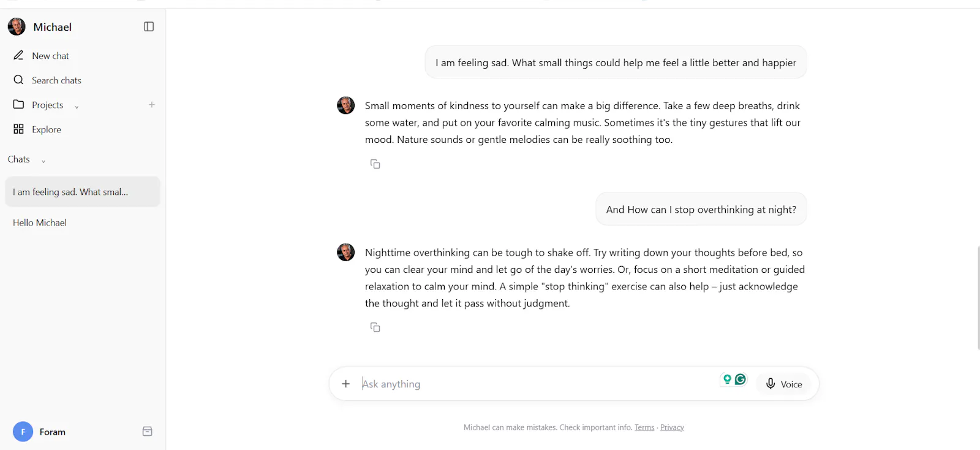
Task: Open Search chats magnifier icon
Action: (19, 80)
